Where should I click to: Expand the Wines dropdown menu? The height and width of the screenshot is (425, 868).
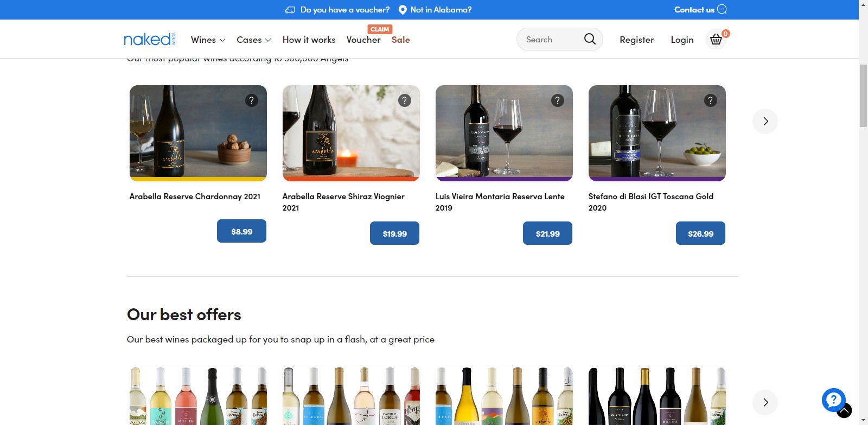208,40
